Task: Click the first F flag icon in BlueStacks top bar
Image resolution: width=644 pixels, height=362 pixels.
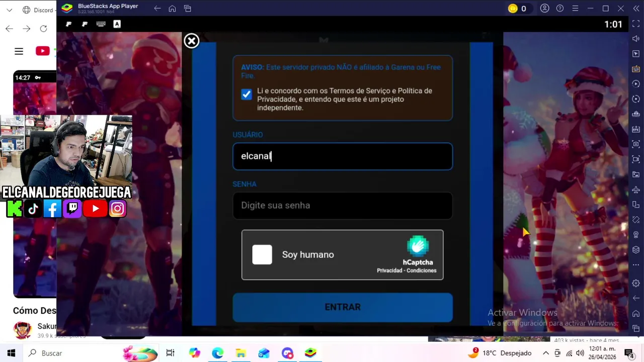Action: pos(69,24)
